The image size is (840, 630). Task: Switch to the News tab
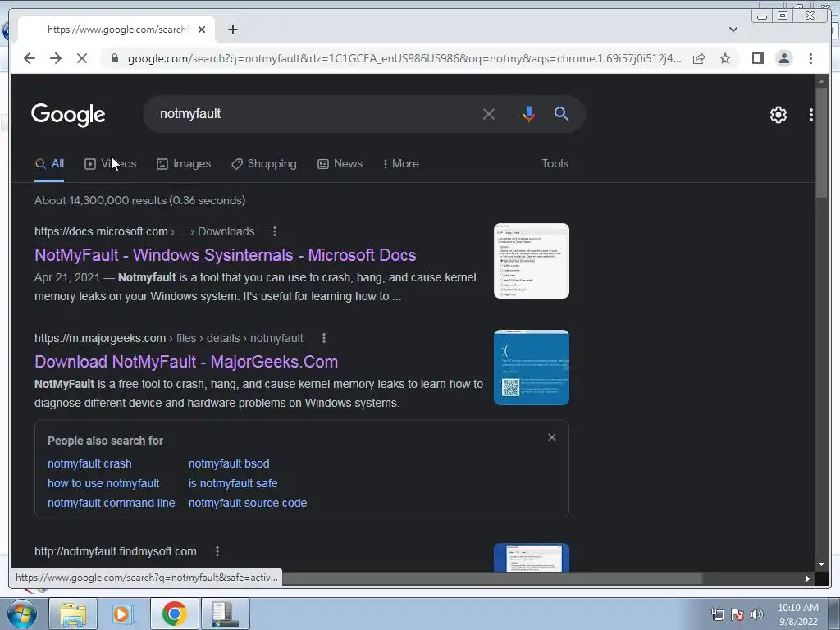click(x=340, y=164)
